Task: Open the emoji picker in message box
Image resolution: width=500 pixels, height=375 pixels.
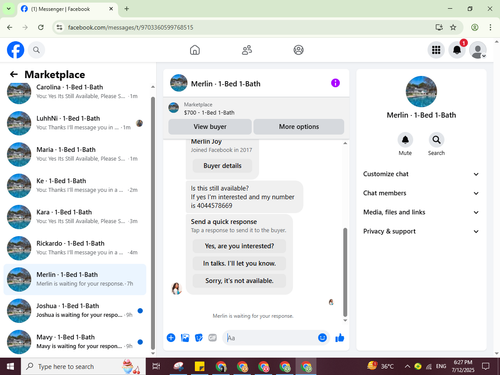Action: pos(322,338)
